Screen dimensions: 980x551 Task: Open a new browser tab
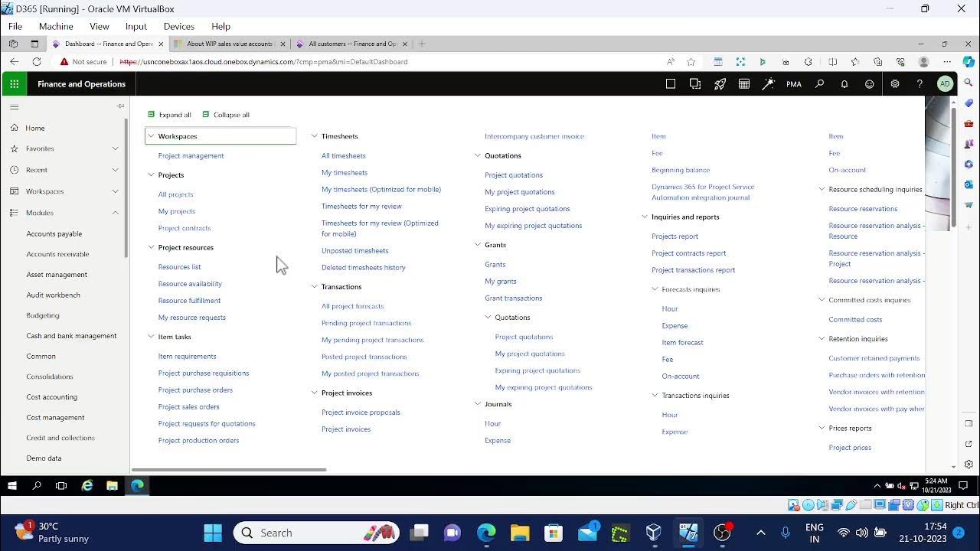coord(422,44)
